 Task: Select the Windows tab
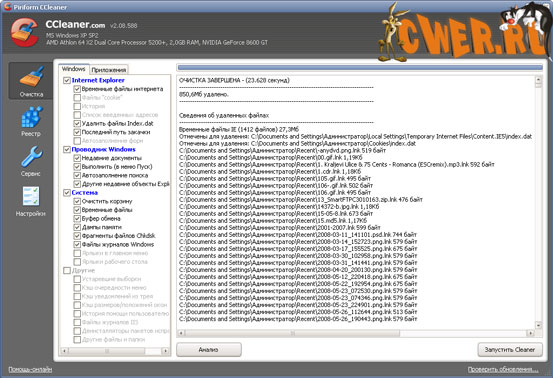coord(74,69)
